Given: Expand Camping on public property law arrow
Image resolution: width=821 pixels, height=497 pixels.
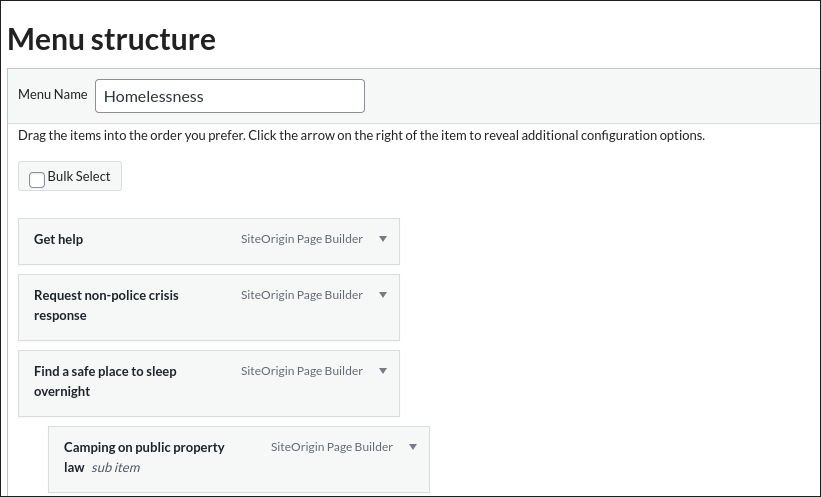Looking at the screenshot, I should click(412, 447).
